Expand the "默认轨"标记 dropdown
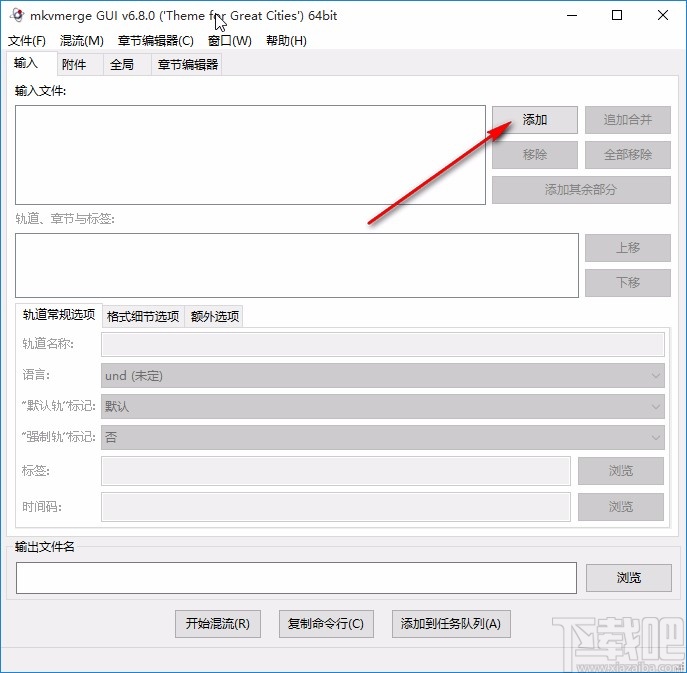Viewport: 687px width, 673px height. [382, 406]
